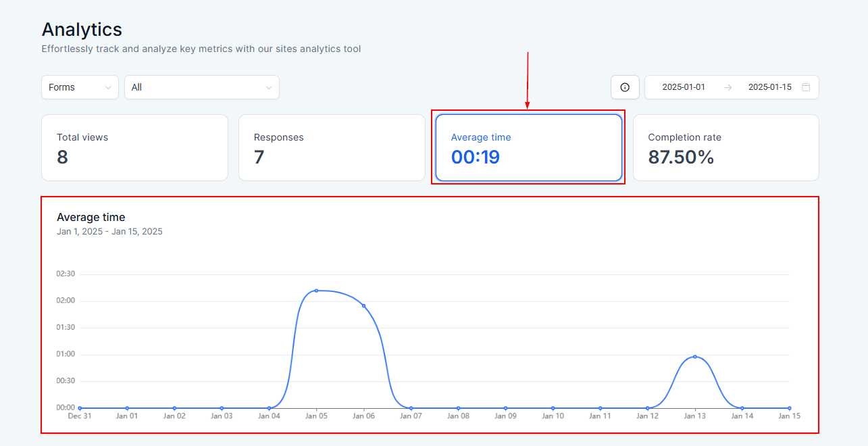Edit the start date 2025-01-01
Viewport: 868px width, 446px height.
point(684,87)
